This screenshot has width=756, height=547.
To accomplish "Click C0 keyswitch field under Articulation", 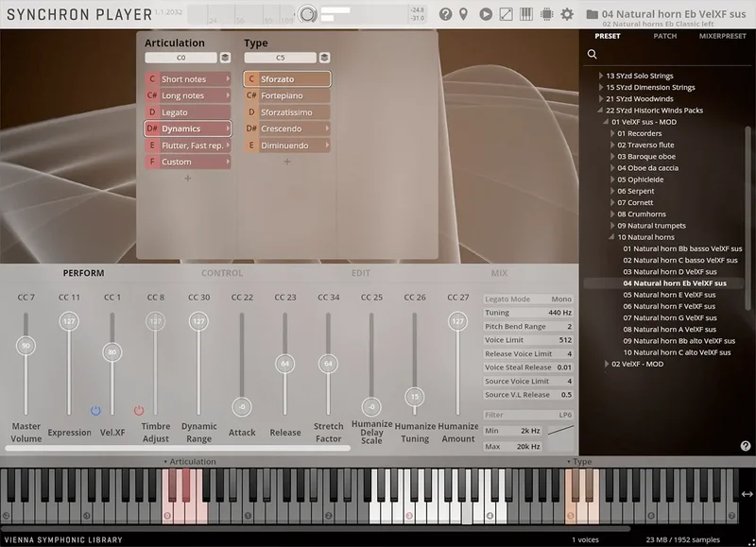I will 180,58.
